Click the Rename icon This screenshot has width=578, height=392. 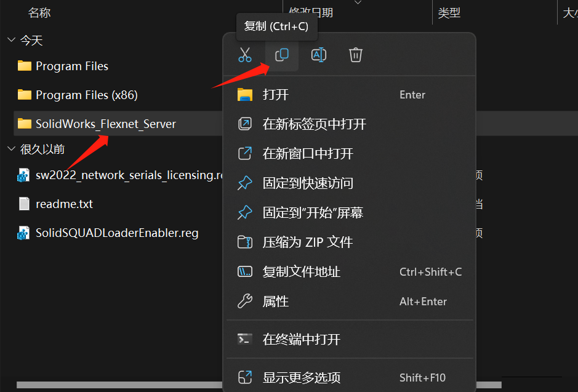pos(318,55)
